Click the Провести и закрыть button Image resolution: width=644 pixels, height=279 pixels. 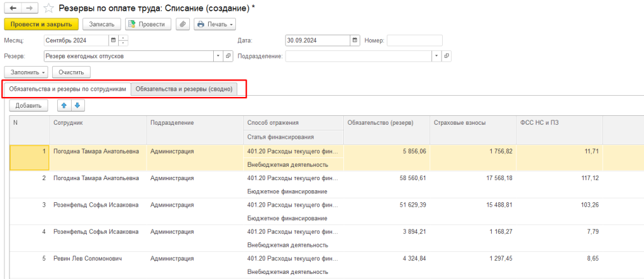(x=42, y=25)
